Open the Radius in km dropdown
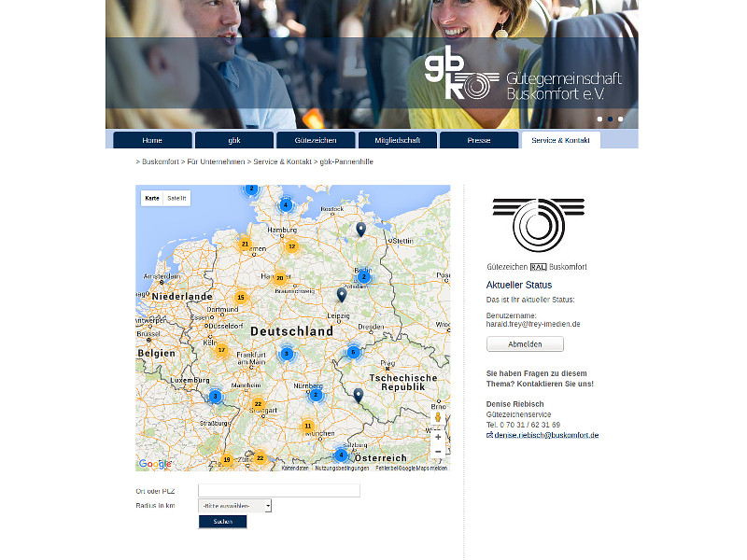This screenshot has height=560, width=747. coord(234,506)
